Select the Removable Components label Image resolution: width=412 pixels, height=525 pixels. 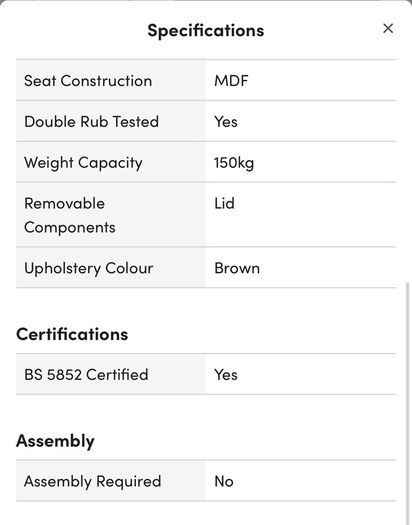70,215
